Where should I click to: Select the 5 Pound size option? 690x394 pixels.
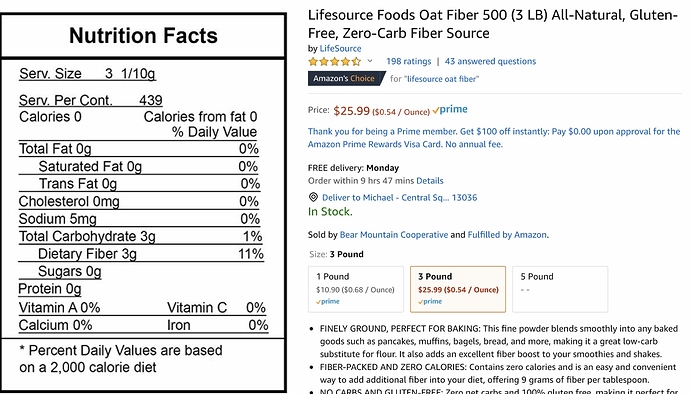pos(560,289)
